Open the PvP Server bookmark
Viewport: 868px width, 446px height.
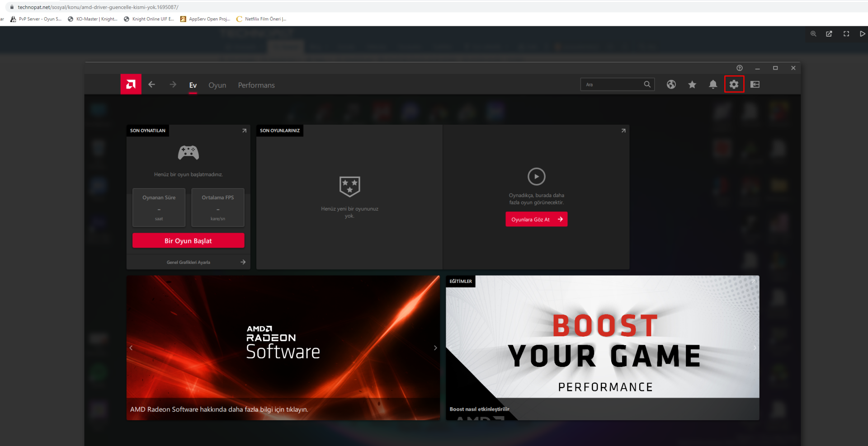click(36, 19)
